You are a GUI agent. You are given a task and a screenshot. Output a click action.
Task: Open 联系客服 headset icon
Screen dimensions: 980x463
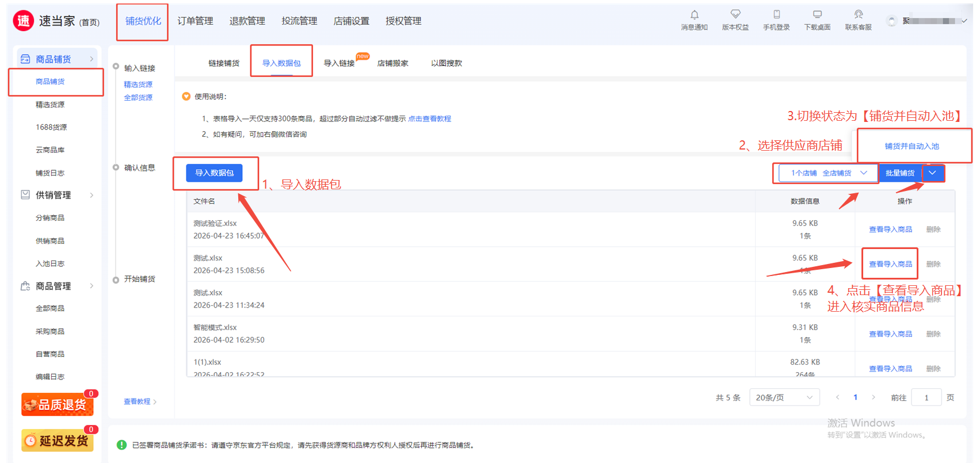coord(858,15)
